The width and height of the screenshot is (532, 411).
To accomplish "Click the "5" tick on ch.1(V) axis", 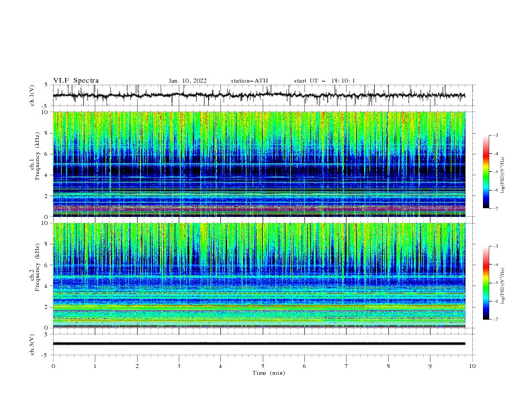I will (x=47, y=85).
